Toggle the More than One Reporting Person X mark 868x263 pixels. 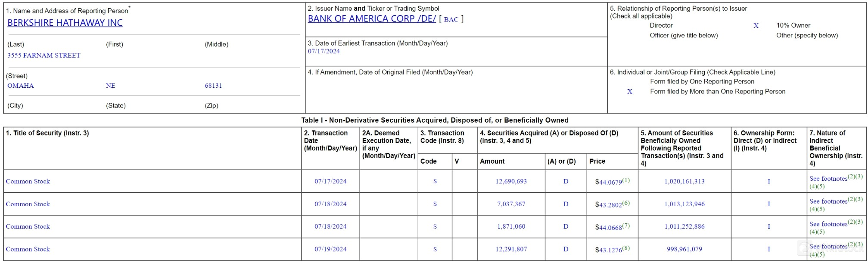point(630,92)
